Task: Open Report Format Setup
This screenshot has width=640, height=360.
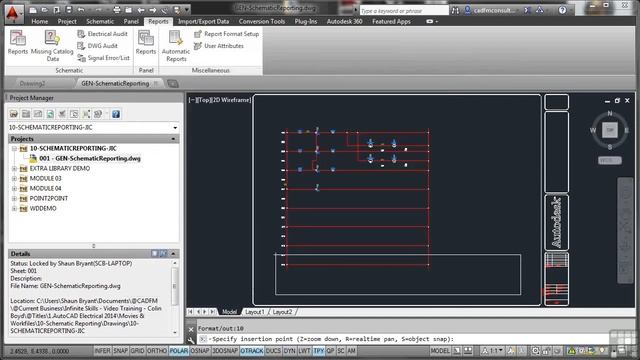Action: 227,34
